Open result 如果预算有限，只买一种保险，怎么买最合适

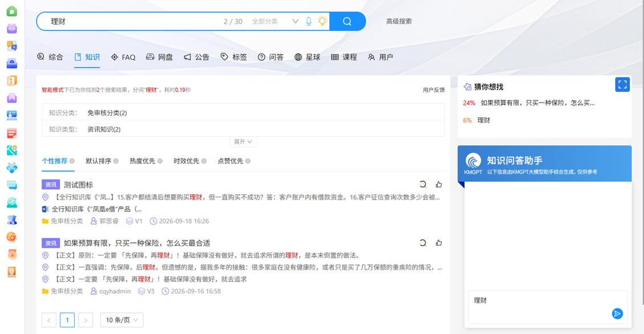tap(137, 243)
